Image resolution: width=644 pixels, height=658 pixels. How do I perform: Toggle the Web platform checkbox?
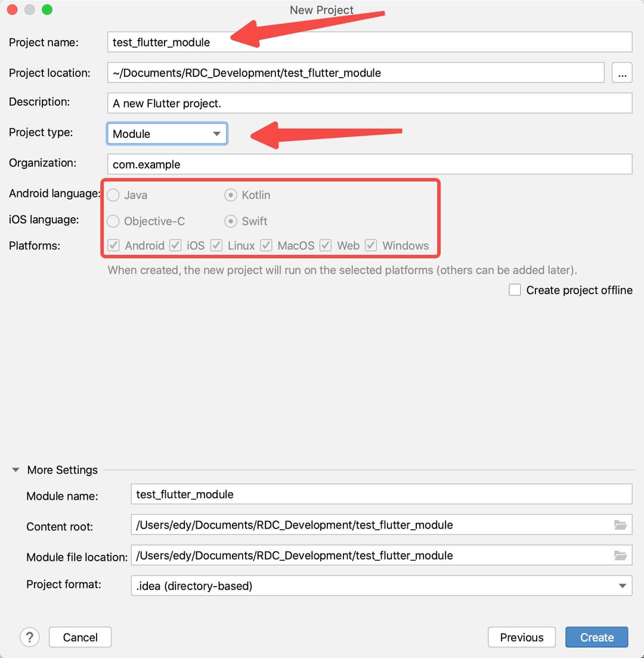pos(325,245)
